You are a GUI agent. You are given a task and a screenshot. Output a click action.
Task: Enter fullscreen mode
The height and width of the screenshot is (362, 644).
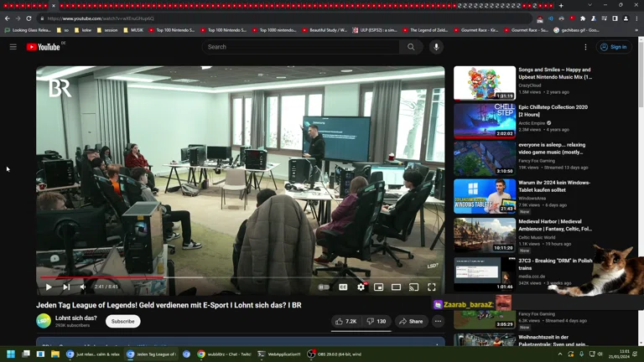pos(432,287)
